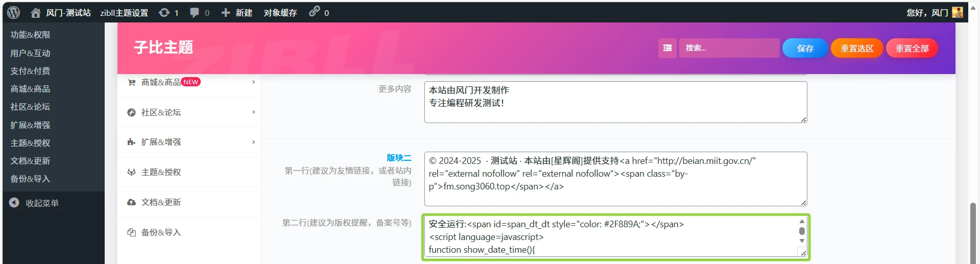Click the updates refresh icon
Image resolution: width=980 pixels, height=264 pixels.
(x=164, y=12)
